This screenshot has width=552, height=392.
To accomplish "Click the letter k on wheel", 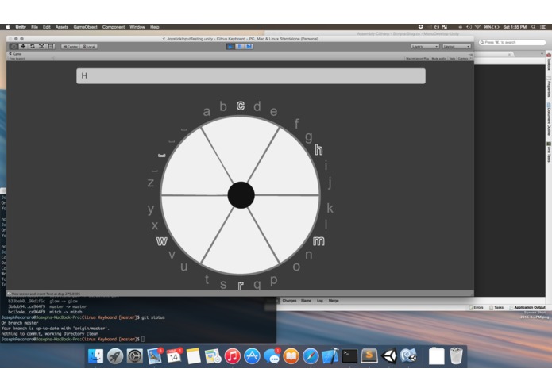I will tap(330, 208).
